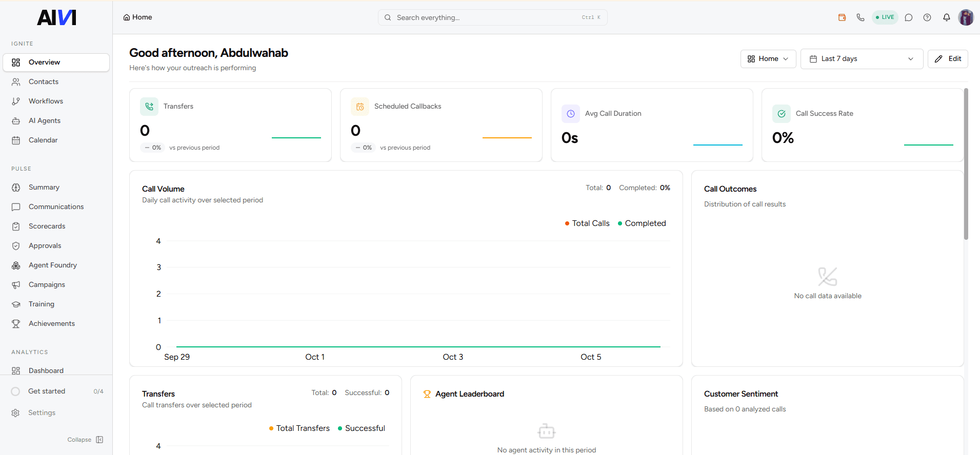Screen dimensions: 980x455
Task: Focus the Search everything field
Action: pos(493,17)
